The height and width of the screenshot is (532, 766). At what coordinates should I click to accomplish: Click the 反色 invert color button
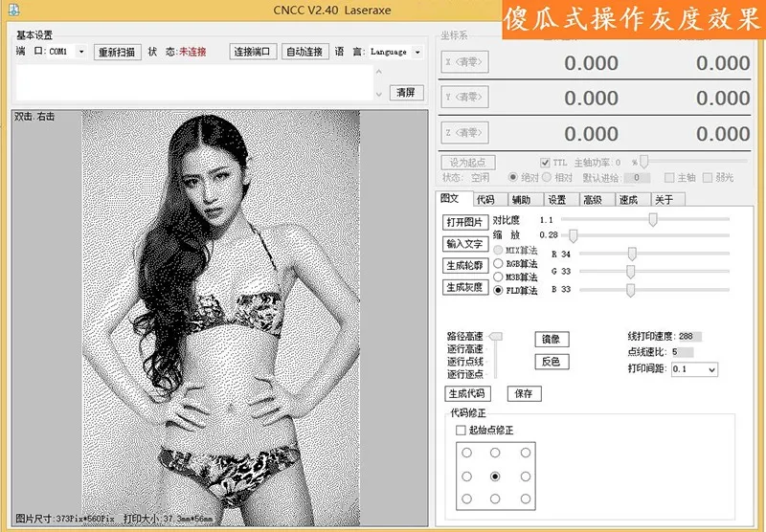552,362
